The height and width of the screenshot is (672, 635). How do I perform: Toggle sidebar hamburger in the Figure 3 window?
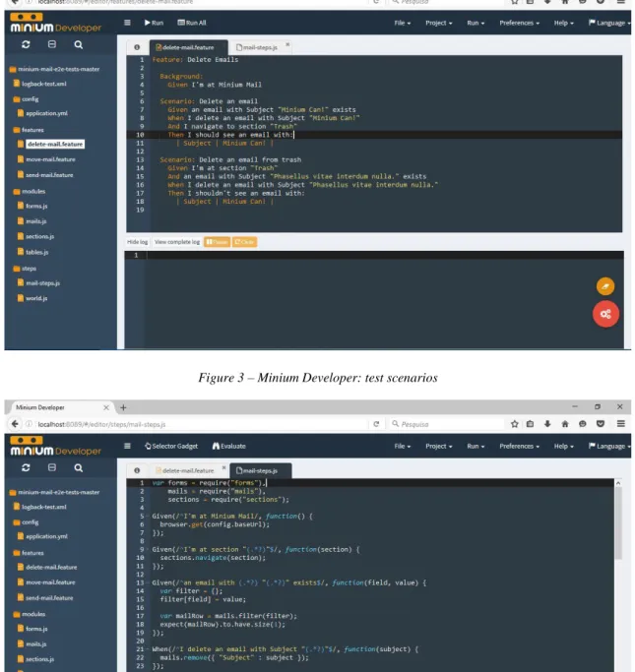click(x=127, y=23)
